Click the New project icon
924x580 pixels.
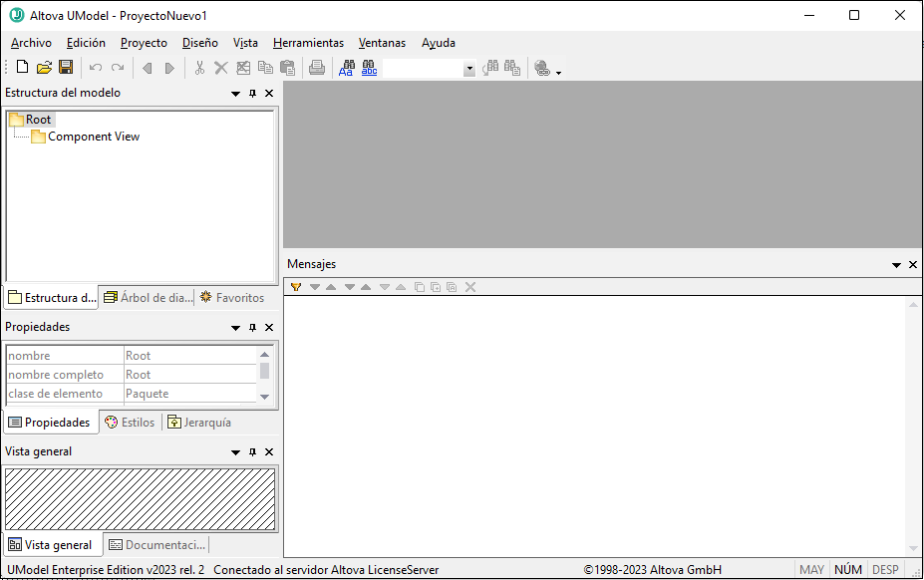pos(22,68)
